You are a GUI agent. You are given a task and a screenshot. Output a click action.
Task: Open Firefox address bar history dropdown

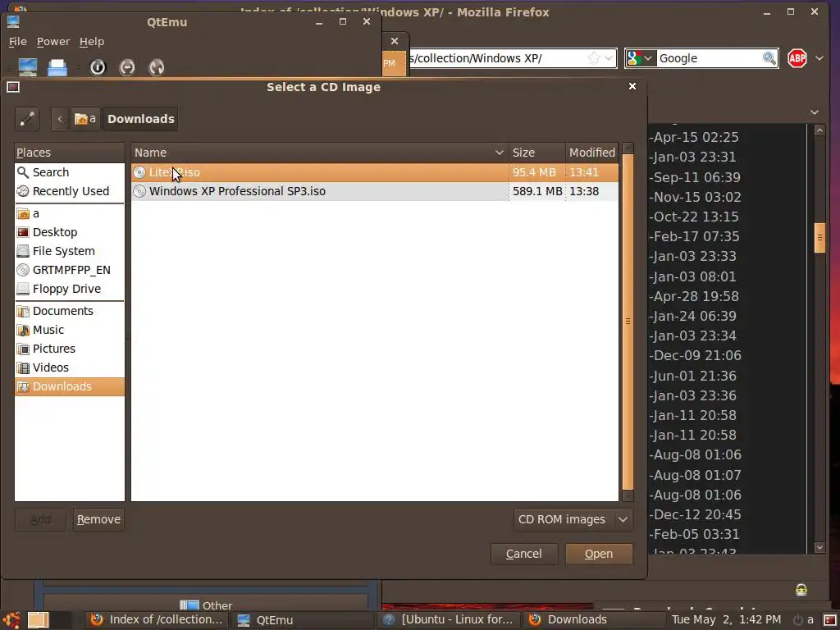[609, 58]
